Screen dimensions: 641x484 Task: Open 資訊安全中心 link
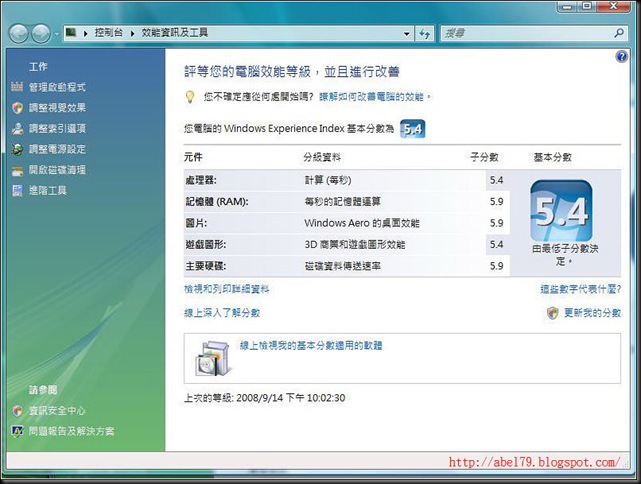coord(57,410)
